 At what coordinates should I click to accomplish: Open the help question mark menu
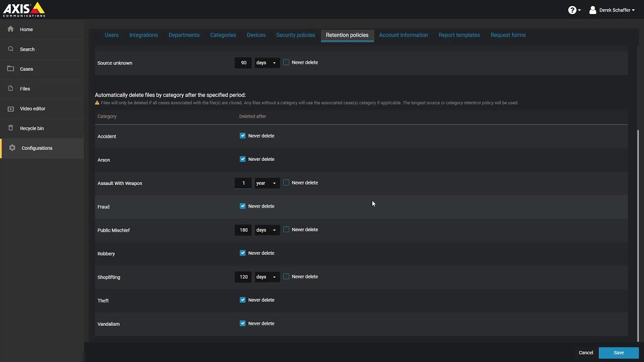click(574, 10)
